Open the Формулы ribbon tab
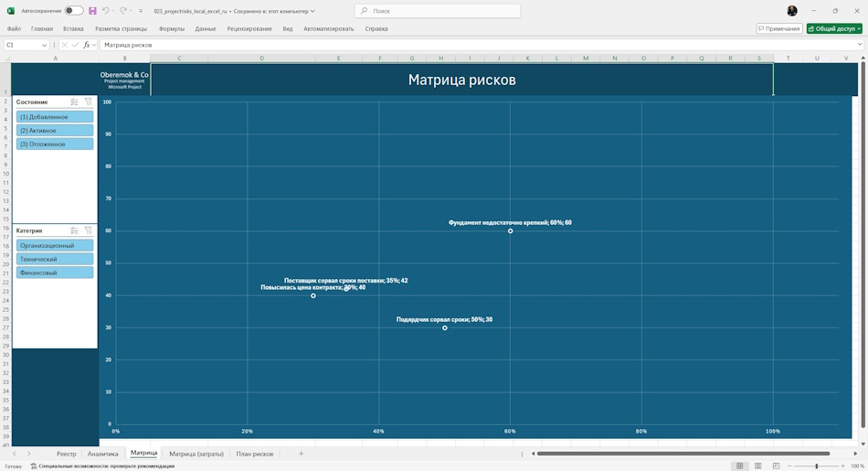The width and height of the screenshot is (868, 471). tap(172, 28)
